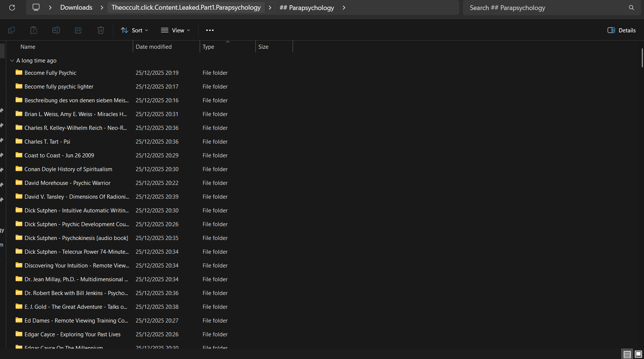Select the Charles T. Tart - Psi folder
The image size is (644, 359).
point(47,142)
